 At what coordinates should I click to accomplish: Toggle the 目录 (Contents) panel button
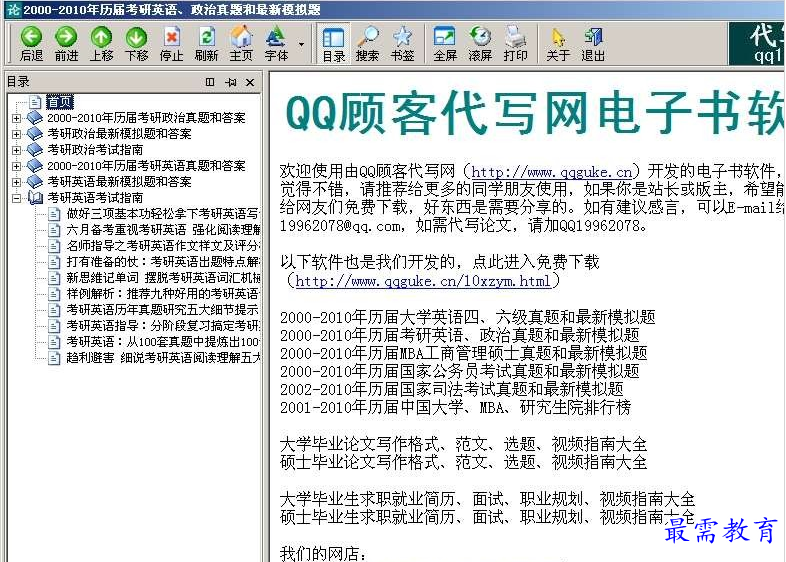tap(333, 44)
